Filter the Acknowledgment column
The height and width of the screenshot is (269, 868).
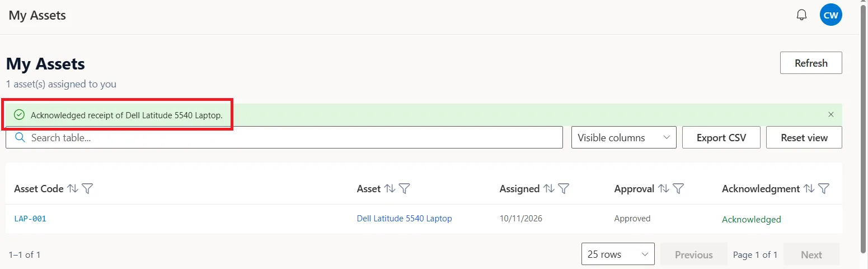point(824,189)
